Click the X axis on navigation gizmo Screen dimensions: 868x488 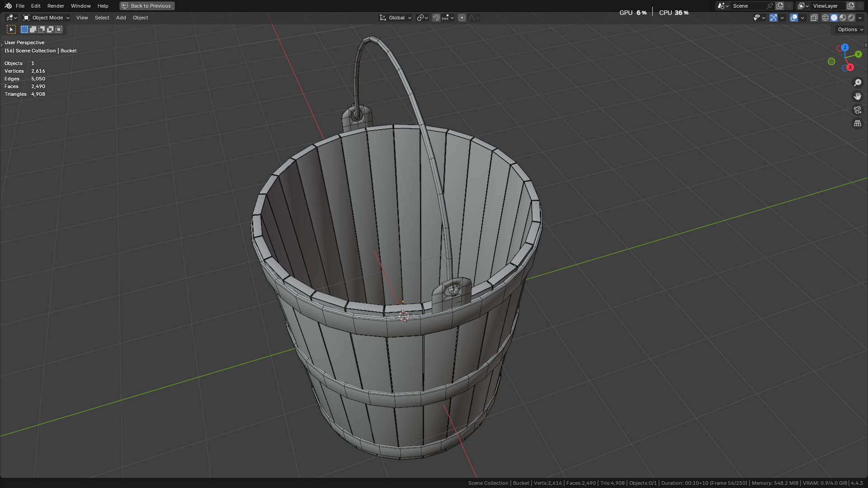click(x=850, y=67)
